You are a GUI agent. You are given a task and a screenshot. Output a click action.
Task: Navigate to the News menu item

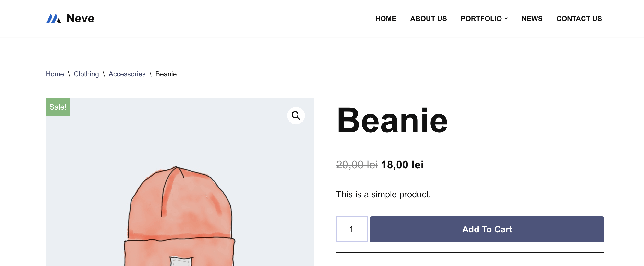[532, 19]
